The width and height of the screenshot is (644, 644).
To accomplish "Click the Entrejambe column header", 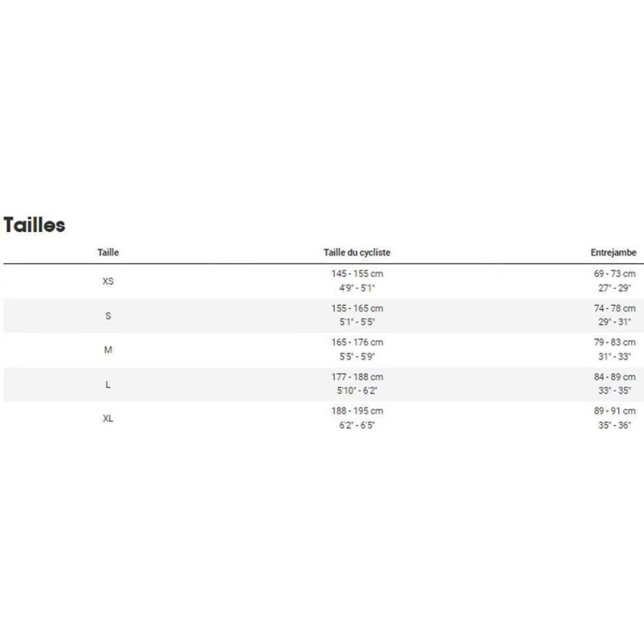I will pyautogui.click(x=613, y=252).
